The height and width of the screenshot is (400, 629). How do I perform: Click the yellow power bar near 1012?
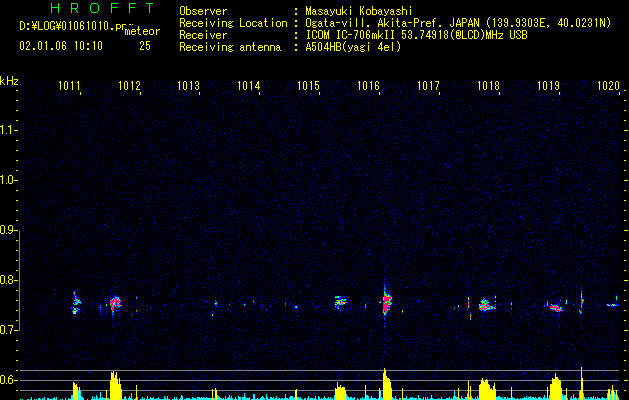[116, 386]
